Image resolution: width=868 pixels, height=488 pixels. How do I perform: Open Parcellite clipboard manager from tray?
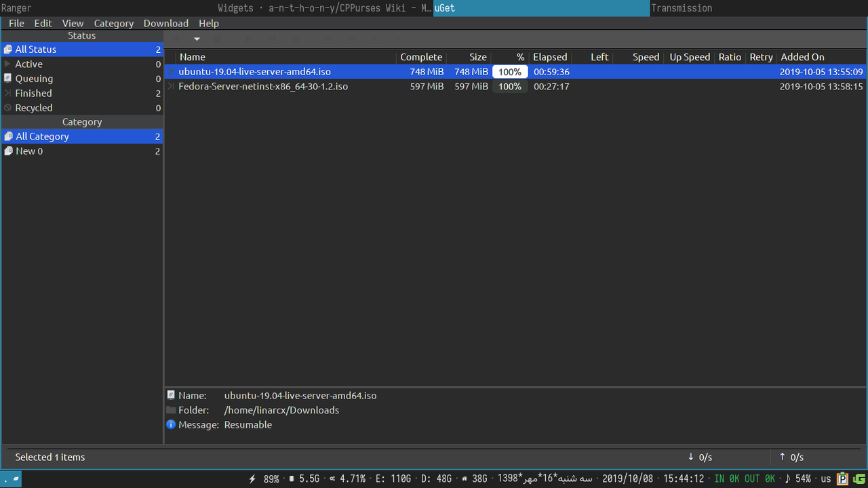point(842,479)
